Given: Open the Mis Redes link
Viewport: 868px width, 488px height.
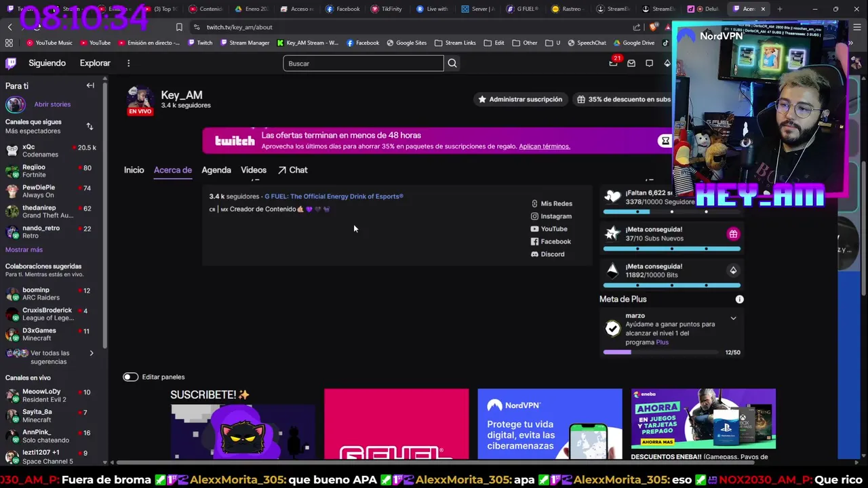Looking at the screenshot, I should (551, 203).
